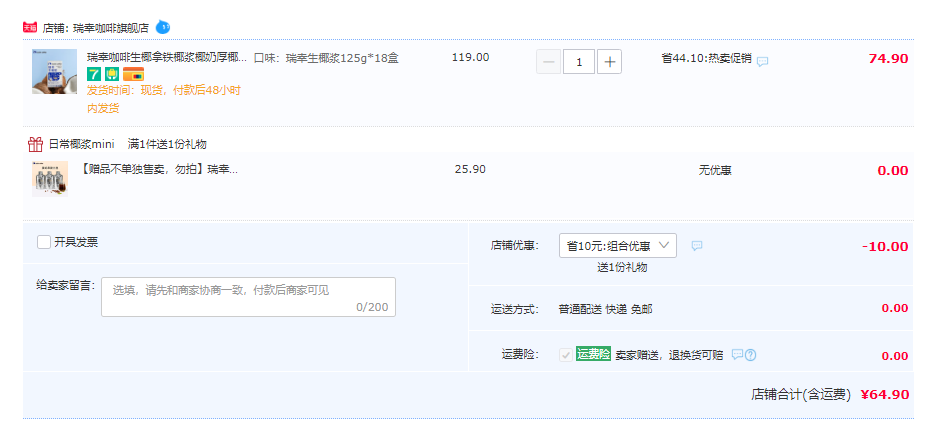This screenshot has width=934, height=427.
Task: Click the 普通配送 快递 免邮 shipping method text
Action: pos(605,309)
